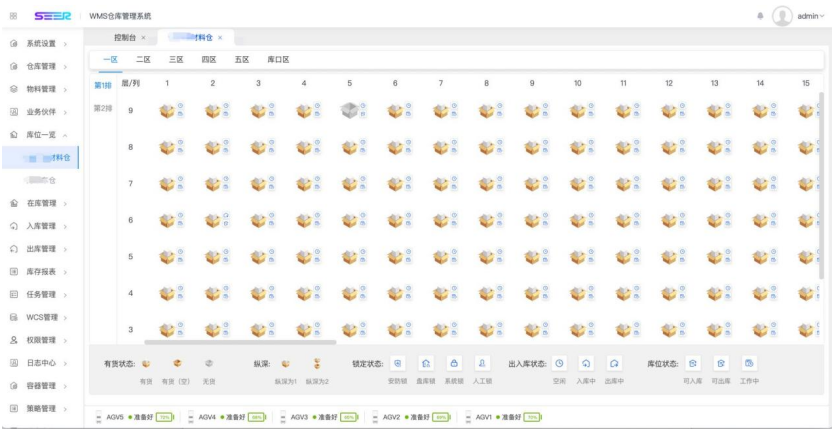
Task: Click the horizontal scrollbar below the grid
Action: [x=240, y=342]
